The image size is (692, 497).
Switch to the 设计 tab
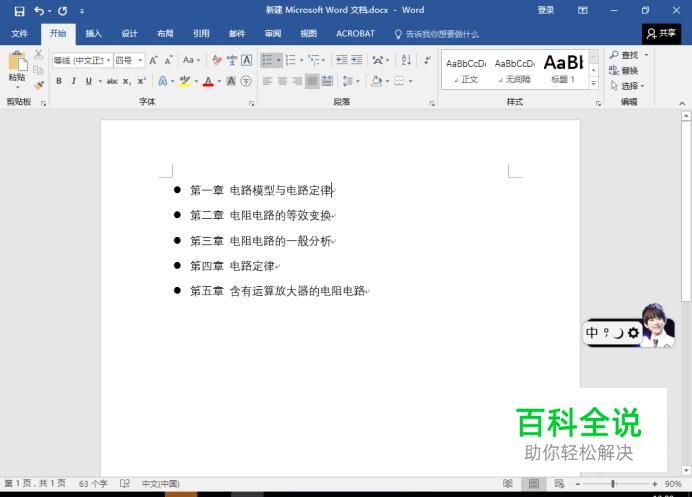(x=129, y=34)
